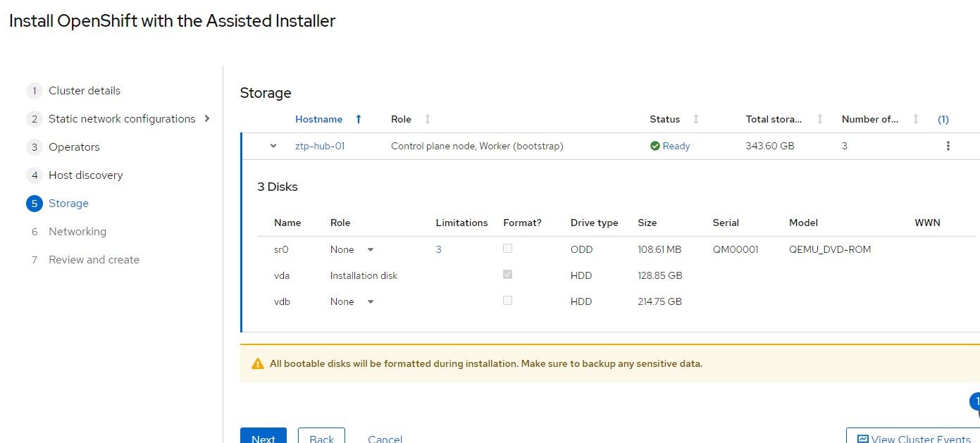Open kebab actions menu for ztp-hub-01
The height and width of the screenshot is (443, 980).
click(x=948, y=146)
